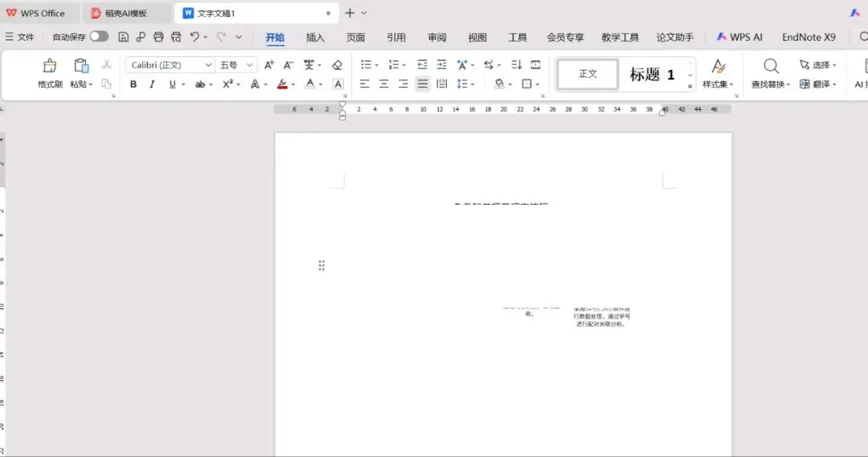
Task: Open the Select (选择) dropdown
Action: coord(817,65)
